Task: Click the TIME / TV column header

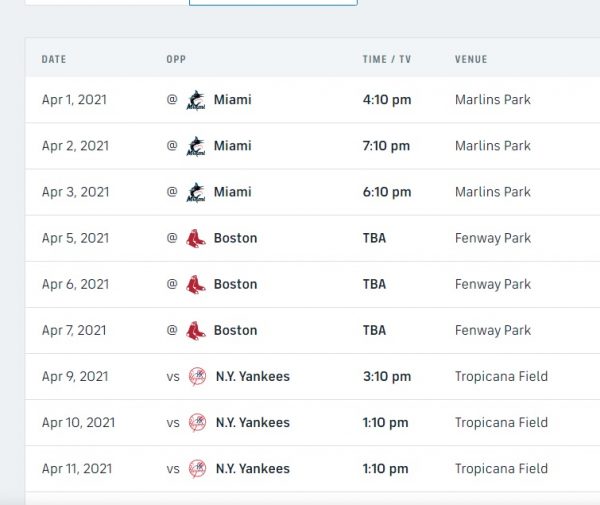Action: [x=386, y=60]
